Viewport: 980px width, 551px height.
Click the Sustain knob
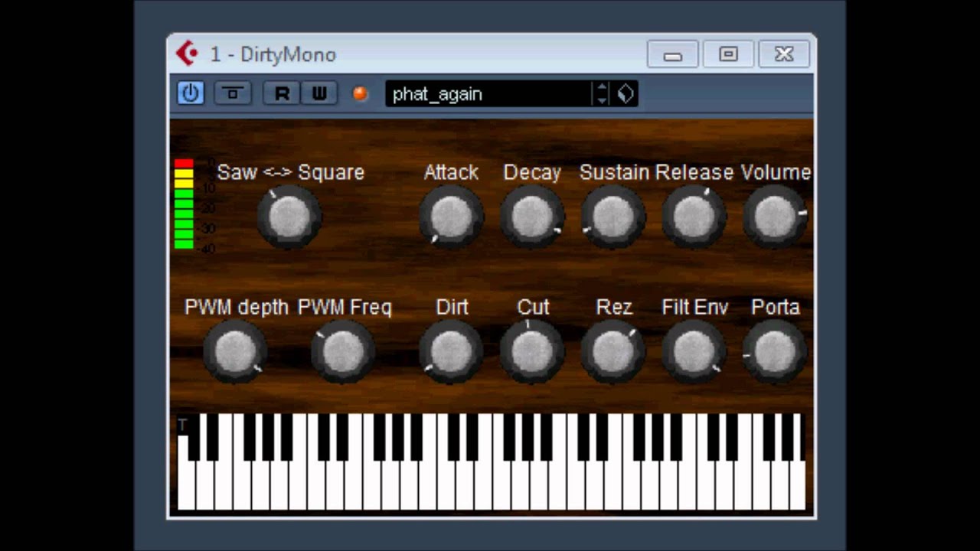pos(613,217)
